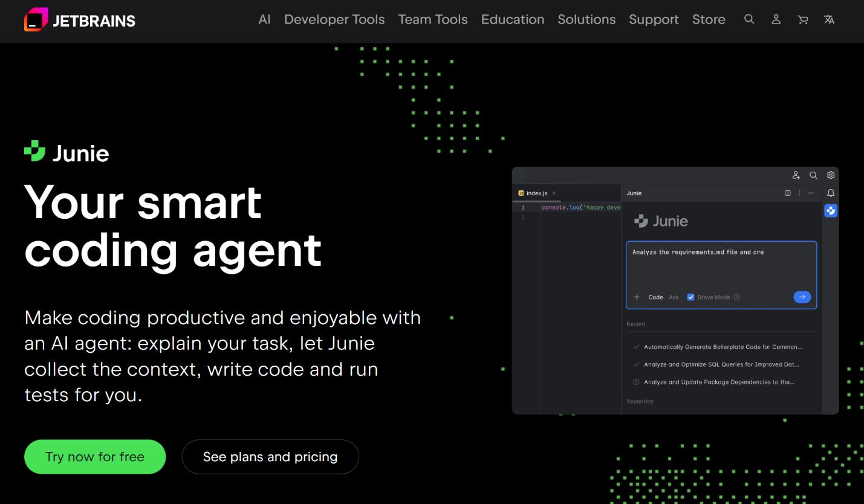Open the site search magnifier icon
Screen dimensions: 864x504
[749, 19]
